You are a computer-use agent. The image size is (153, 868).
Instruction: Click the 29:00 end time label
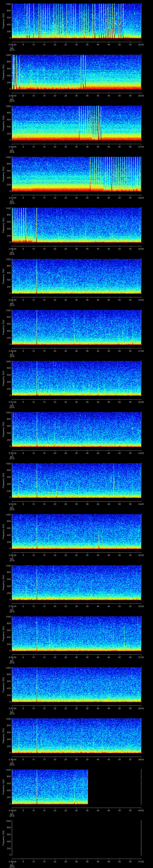click(x=141, y=249)
